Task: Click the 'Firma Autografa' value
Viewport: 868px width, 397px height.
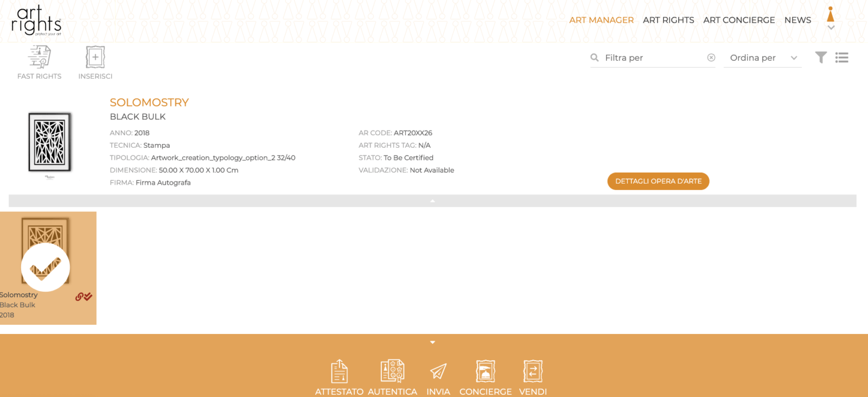Action: pyautogui.click(x=163, y=183)
